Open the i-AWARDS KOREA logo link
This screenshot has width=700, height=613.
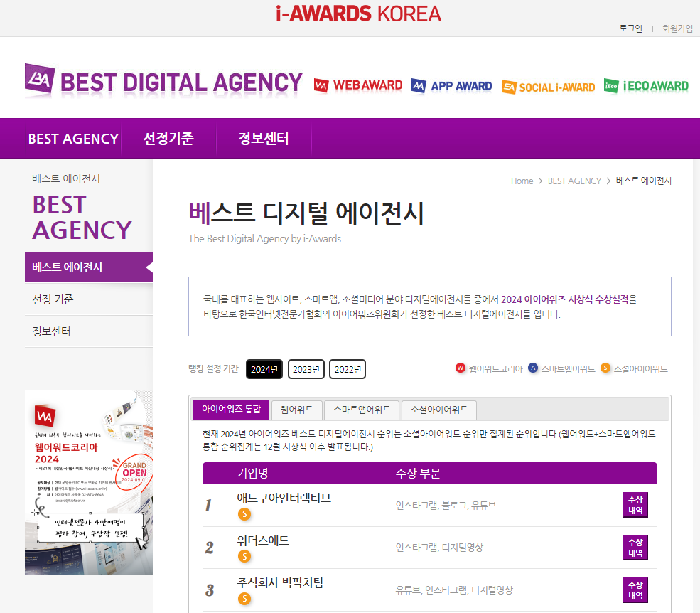[358, 14]
